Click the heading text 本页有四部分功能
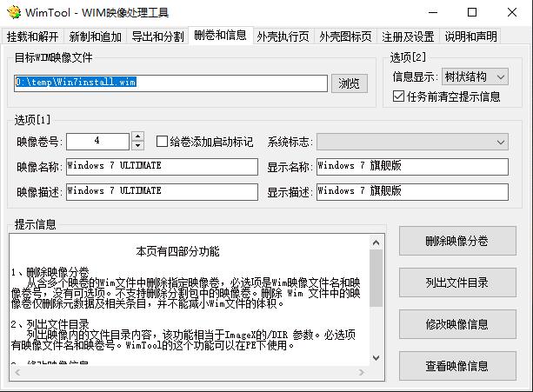Viewport: 533px width, 392px height. (177, 252)
